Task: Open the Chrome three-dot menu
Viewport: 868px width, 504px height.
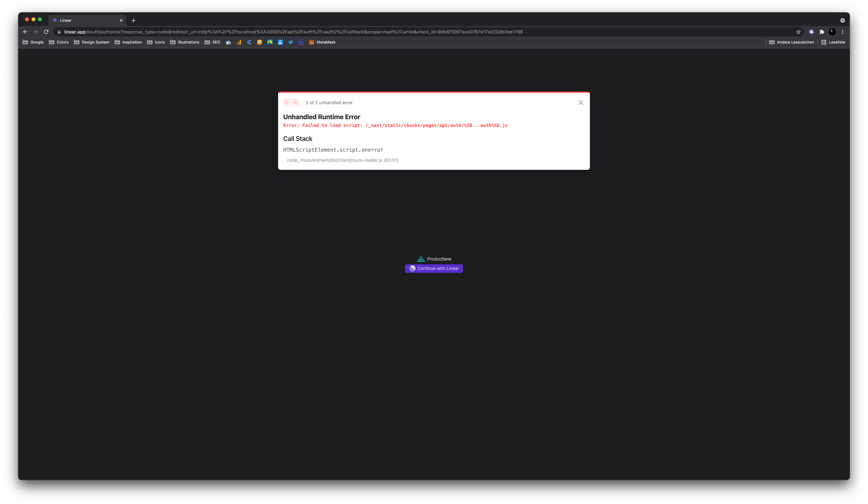Action: 842,32
